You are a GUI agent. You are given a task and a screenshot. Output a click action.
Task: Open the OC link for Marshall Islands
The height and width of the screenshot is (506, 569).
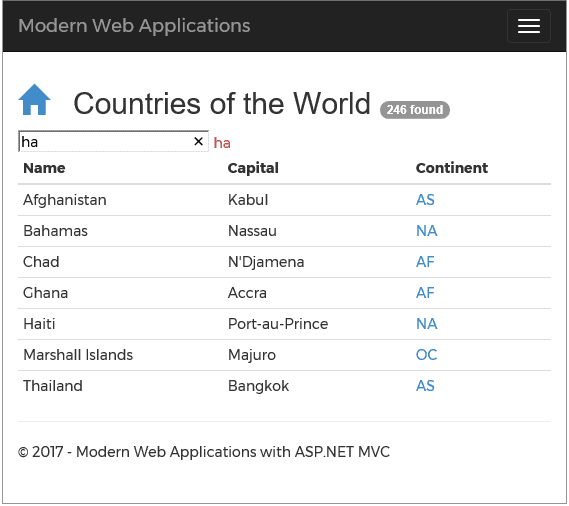click(426, 355)
